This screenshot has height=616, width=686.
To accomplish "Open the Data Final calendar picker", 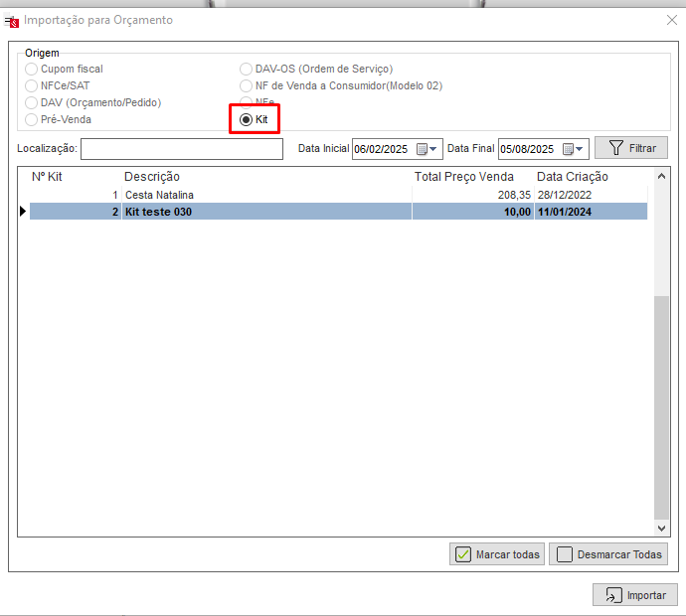I will pyautogui.click(x=569, y=149).
